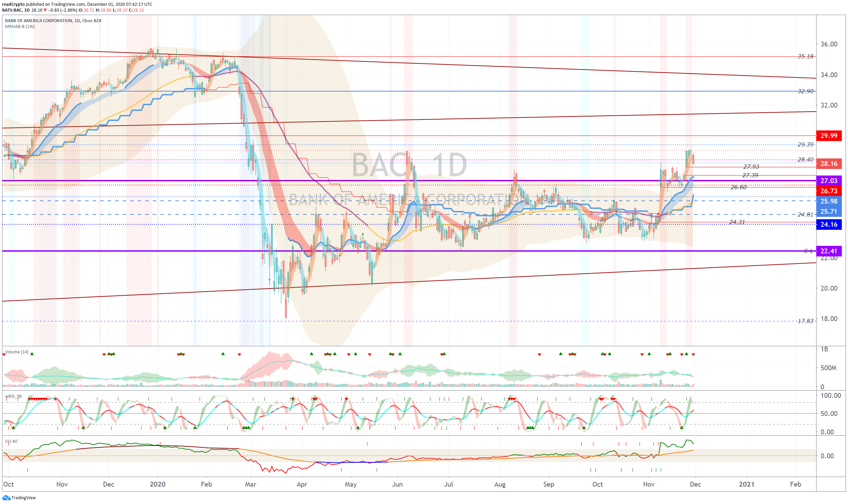
Task: Click the Jul label on time axis
Action: (448, 485)
